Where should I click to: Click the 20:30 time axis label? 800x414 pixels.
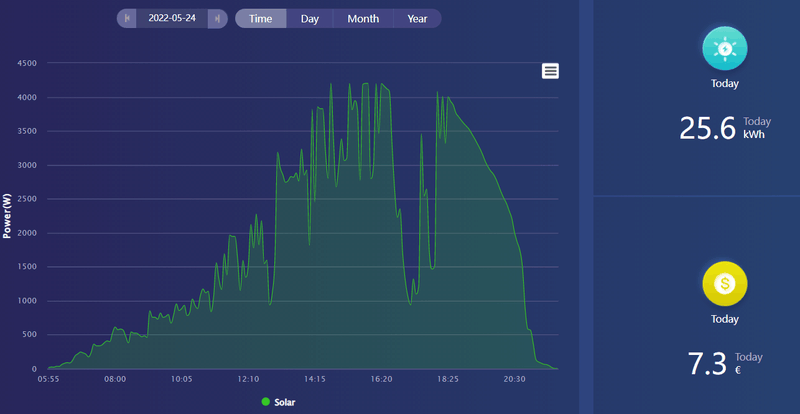514,379
